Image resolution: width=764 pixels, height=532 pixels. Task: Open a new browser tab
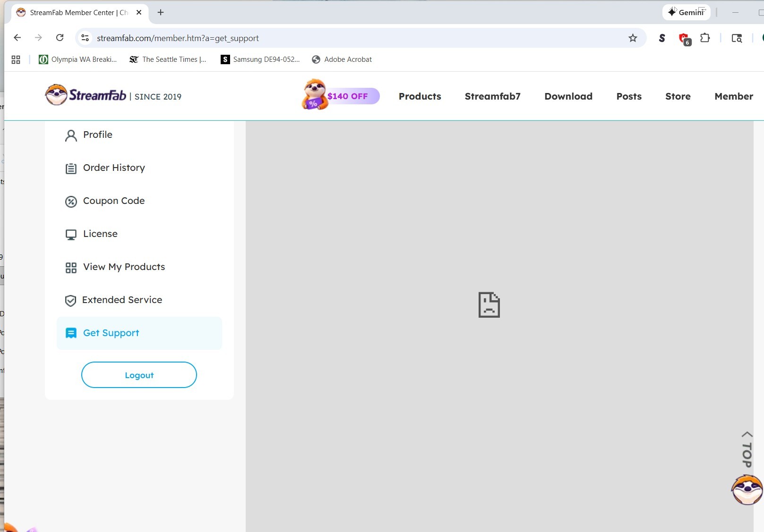coord(161,12)
